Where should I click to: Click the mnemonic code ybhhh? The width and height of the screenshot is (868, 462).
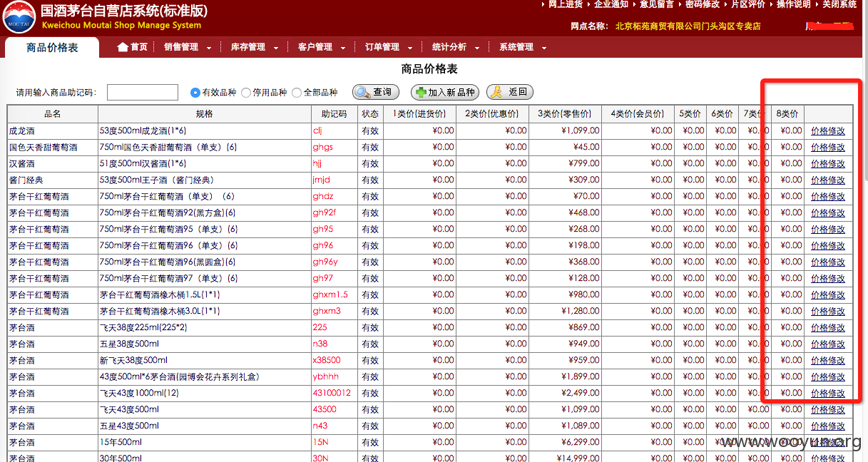click(x=326, y=377)
